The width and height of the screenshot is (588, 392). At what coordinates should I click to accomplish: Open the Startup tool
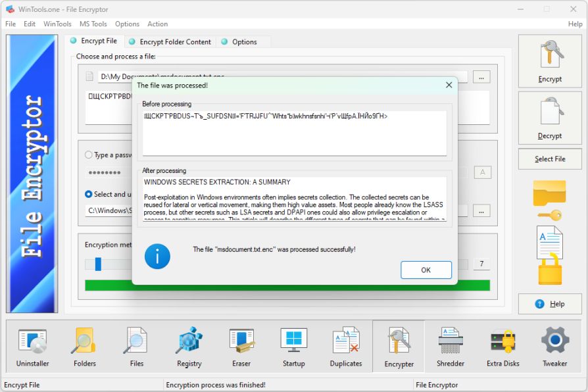(x=293, y=347)
